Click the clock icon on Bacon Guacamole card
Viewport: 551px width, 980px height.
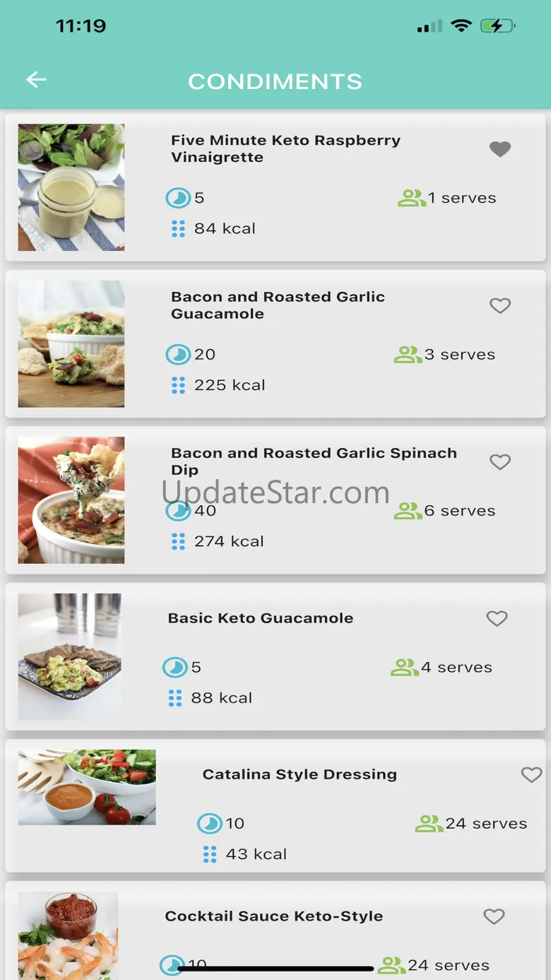177,354
